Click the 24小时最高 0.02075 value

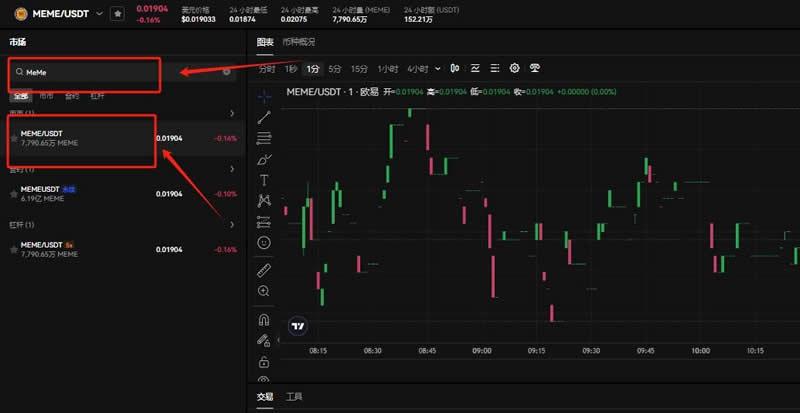(294, 19)
